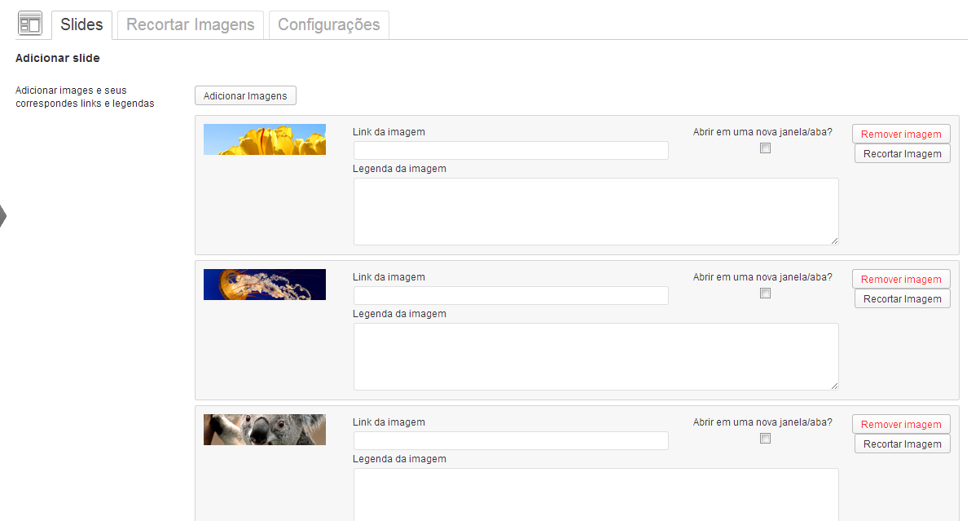Switch to the Recortar Imagens tab
Viewport: 980px width, 521px height.
click(x=191, y=24)
